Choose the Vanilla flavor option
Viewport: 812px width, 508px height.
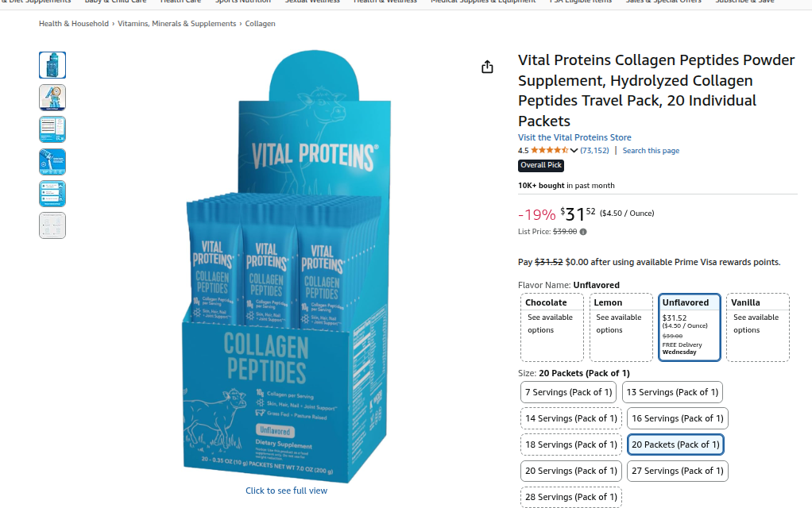758,328
